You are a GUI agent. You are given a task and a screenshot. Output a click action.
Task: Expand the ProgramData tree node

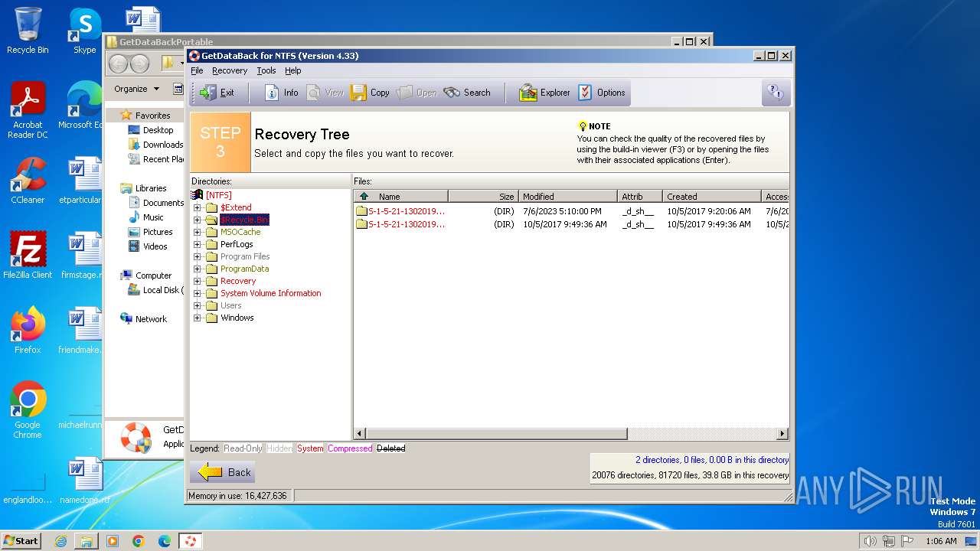[x=197, y=269]
